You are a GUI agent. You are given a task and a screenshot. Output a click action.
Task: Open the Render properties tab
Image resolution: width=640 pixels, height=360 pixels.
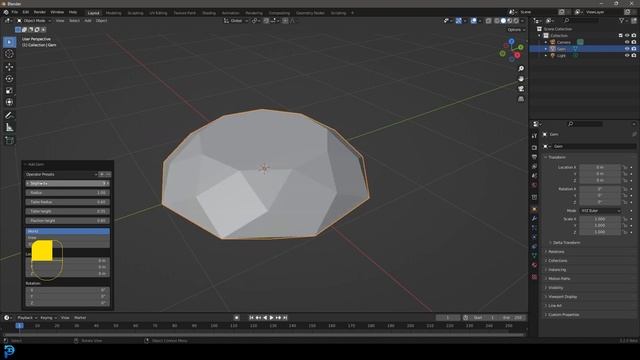click(x=534, y=147)
